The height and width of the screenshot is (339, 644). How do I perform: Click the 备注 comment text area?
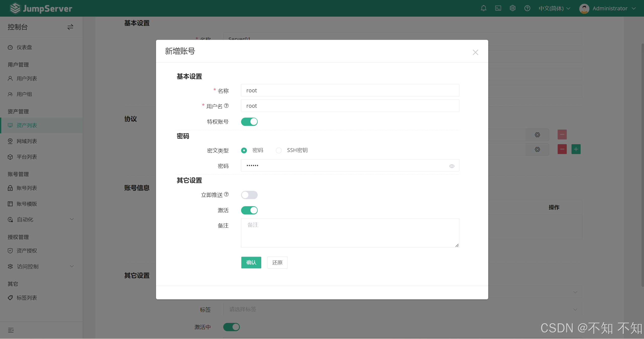click(350, 233)
